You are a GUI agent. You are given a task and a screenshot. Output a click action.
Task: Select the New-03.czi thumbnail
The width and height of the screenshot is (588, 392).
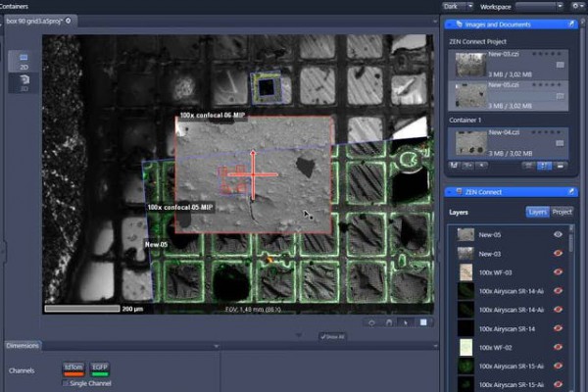click(470, 65)
